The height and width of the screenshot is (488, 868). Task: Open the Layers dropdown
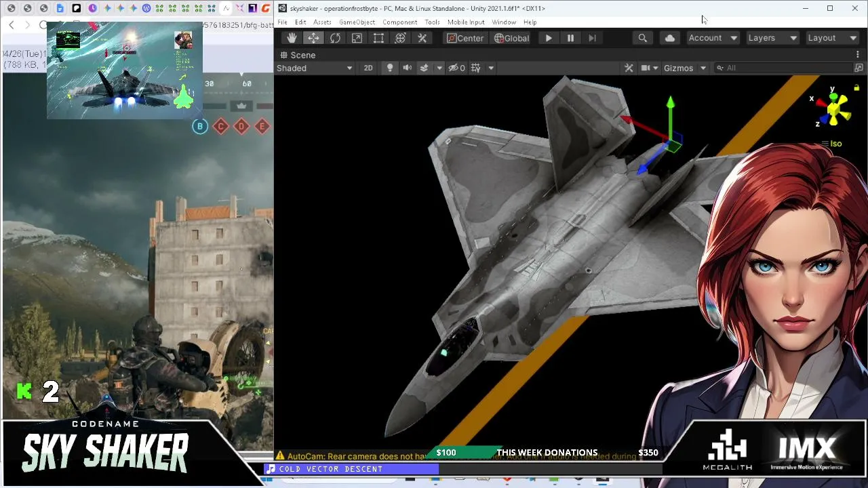click(772, 38)
